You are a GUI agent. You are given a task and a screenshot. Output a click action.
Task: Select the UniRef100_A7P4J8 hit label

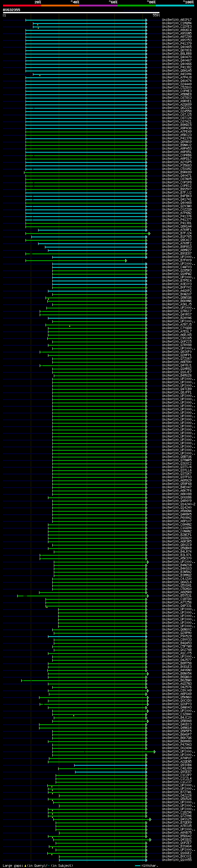coord(177,78)
